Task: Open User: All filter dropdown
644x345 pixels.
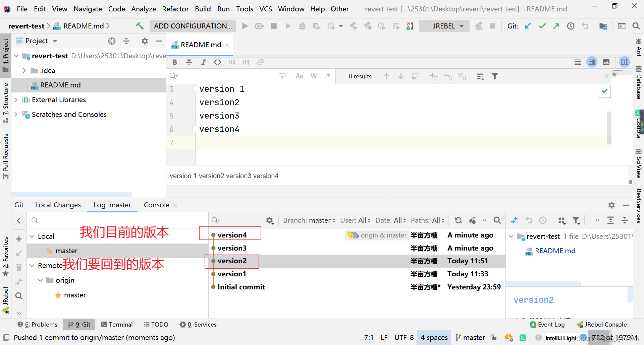Action: point(355,220)
